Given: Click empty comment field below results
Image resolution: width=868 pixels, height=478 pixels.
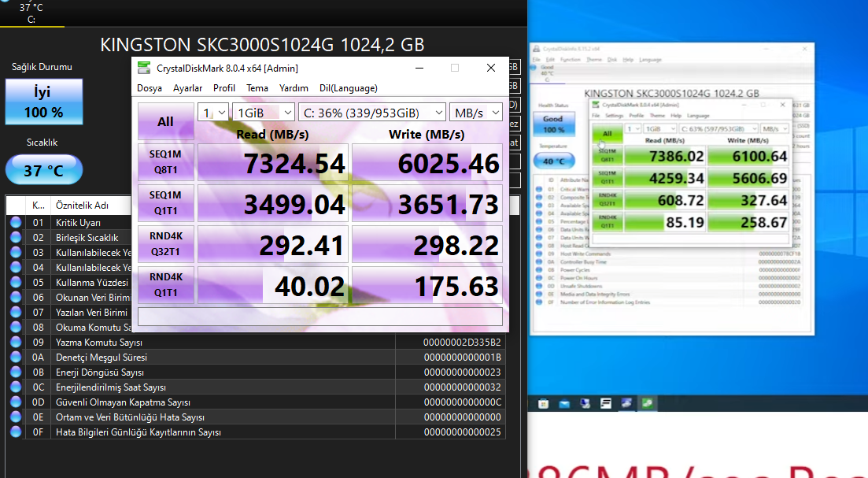Looking at the screenshot, I should coord(320,317).
